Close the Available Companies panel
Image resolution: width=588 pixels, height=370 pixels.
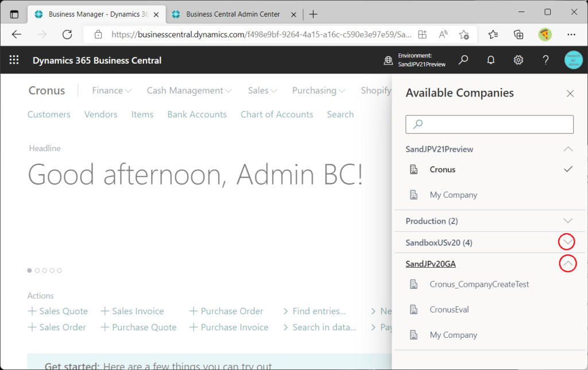point(570,94)
